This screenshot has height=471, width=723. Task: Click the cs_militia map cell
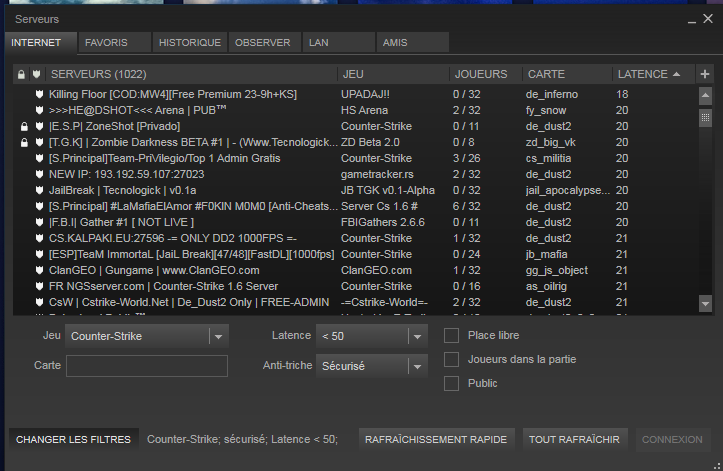tap(548, 158)
